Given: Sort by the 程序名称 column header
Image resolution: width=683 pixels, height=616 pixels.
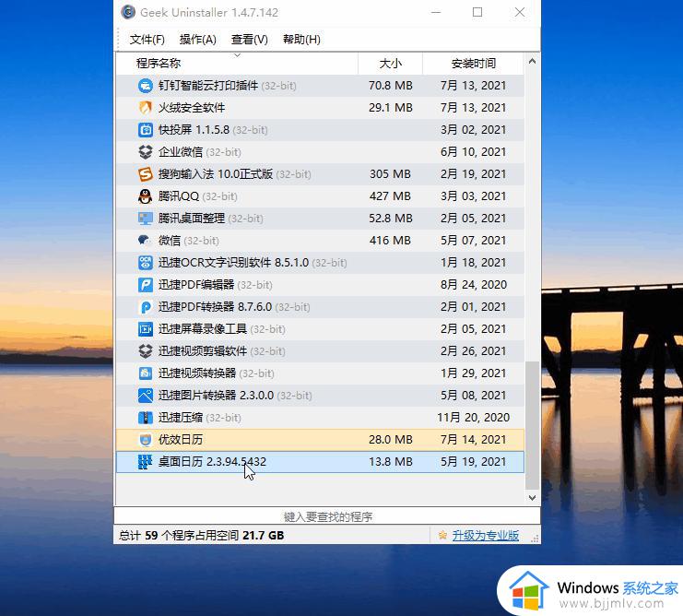Looking at the screenshot, I should [x=237, y=64].
